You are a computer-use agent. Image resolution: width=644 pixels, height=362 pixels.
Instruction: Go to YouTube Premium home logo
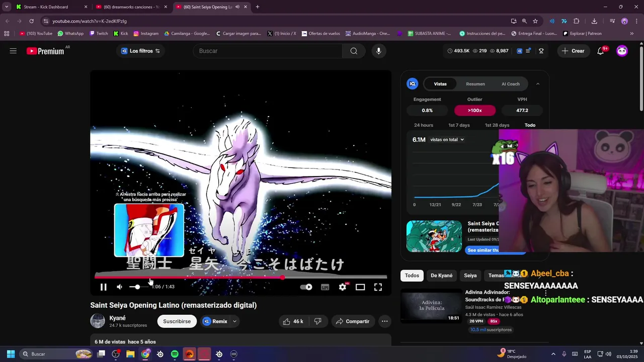point(46,51)
